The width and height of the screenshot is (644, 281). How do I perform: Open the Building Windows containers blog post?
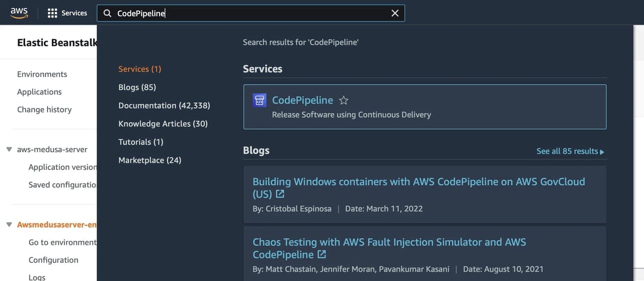(x=419, y=188)
